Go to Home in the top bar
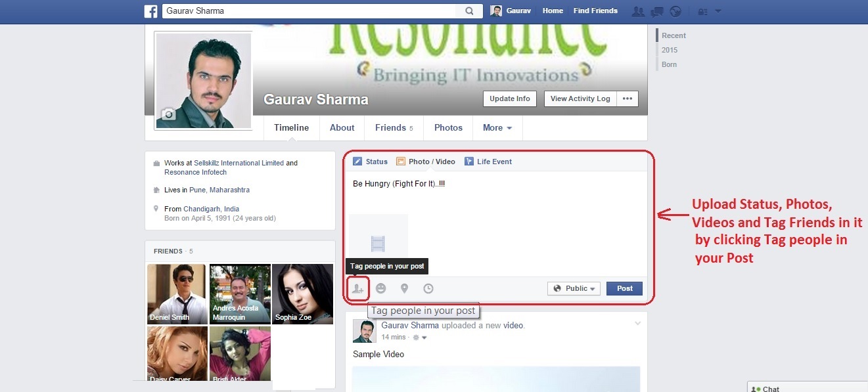Screen dimensions: 868x392 click(x=553, y=11)
